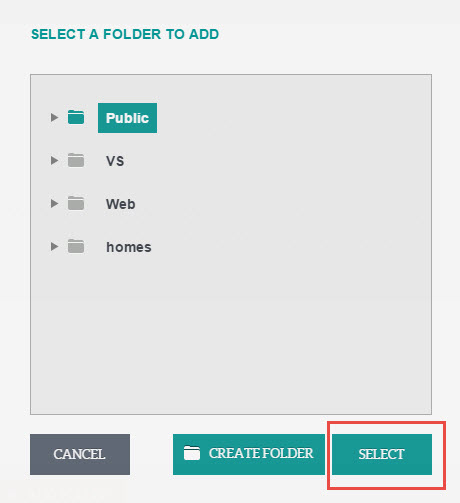Expand the Public folder tree arrow

click(x=54, y=117)
